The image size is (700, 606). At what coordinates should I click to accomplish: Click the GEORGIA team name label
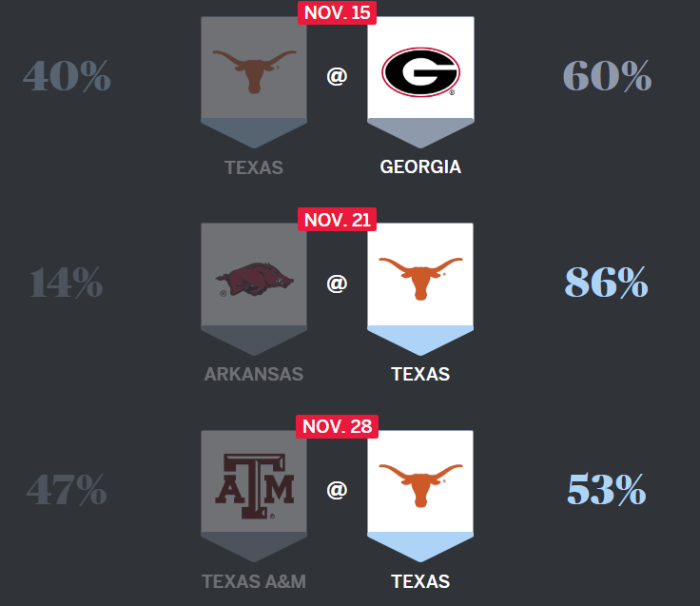pyautogui.click(x=420, y=167)
